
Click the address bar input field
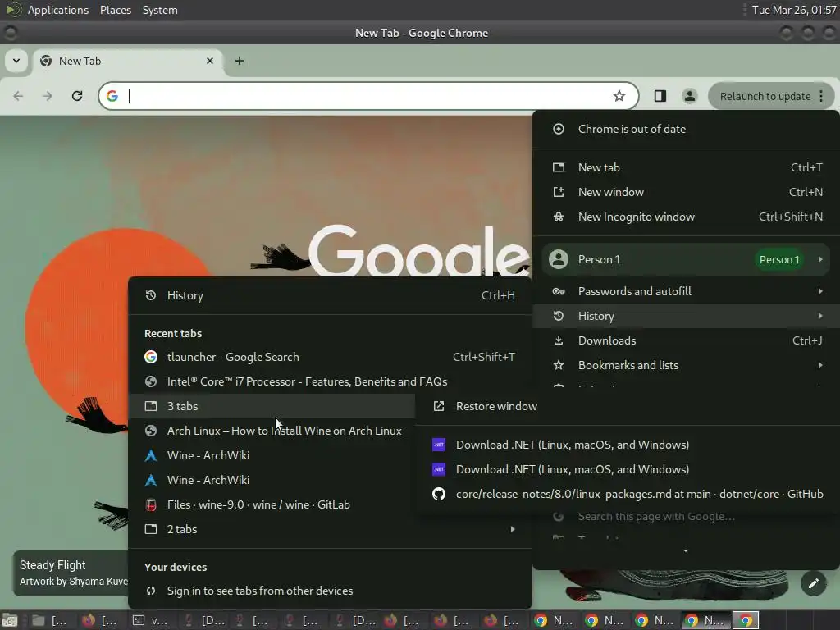[368, 96]
